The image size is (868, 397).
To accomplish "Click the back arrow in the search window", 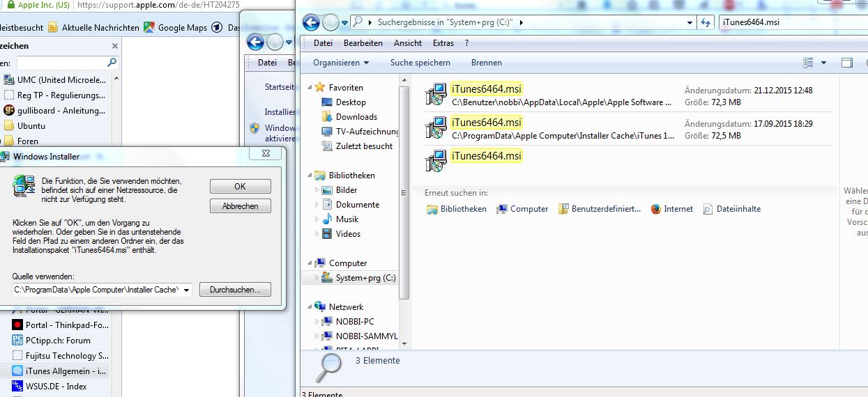I will (x=311, y=22).
